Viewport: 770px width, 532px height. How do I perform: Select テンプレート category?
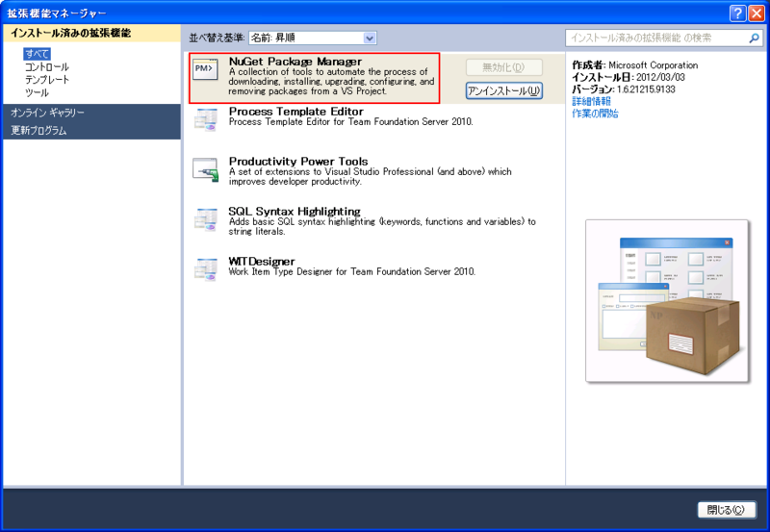coord(47,80)
